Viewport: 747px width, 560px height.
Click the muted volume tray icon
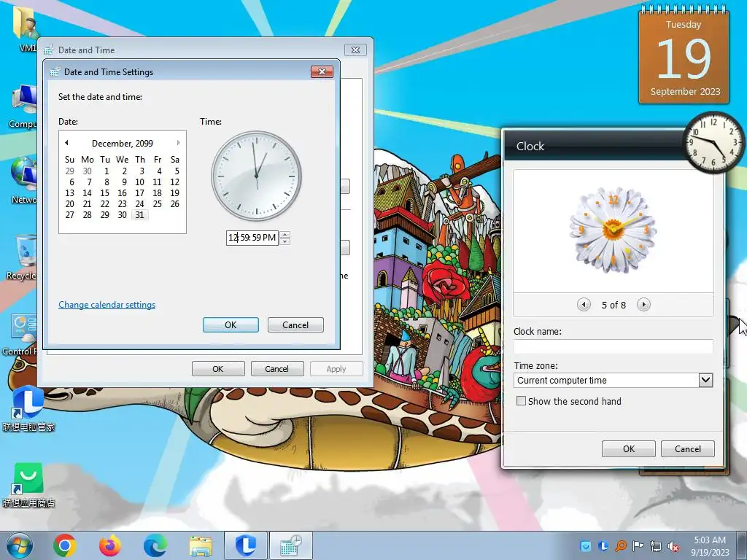tap(673, 546)
